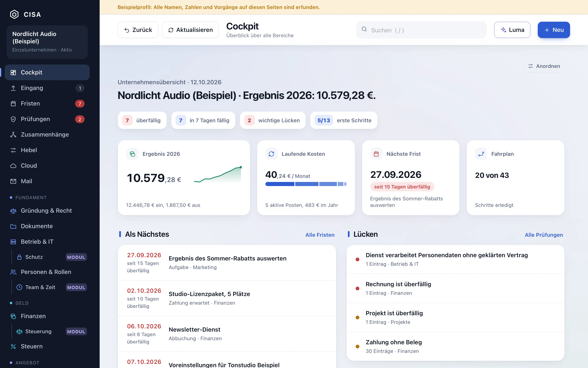Click the Eingang upload icon in sidebar
The width and height of the screenshot is (588, 368).
[x=13, y=88]
